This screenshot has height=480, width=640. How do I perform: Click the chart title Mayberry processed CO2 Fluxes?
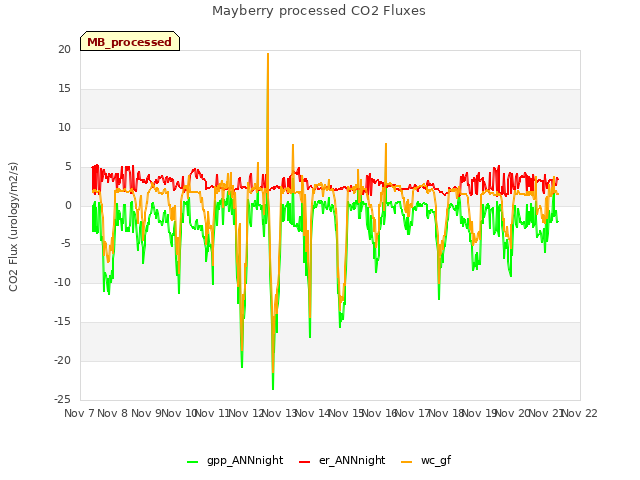coord(319,11)
